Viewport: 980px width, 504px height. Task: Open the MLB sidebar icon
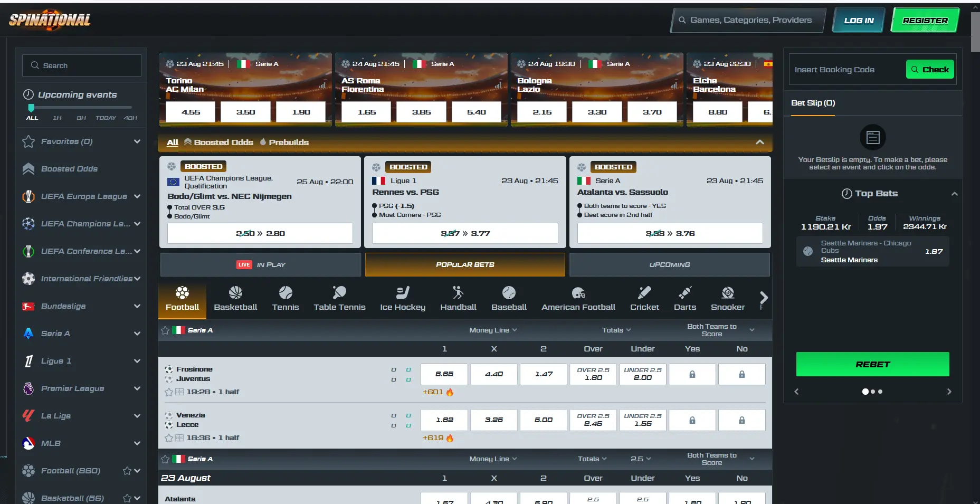point(28,443)
